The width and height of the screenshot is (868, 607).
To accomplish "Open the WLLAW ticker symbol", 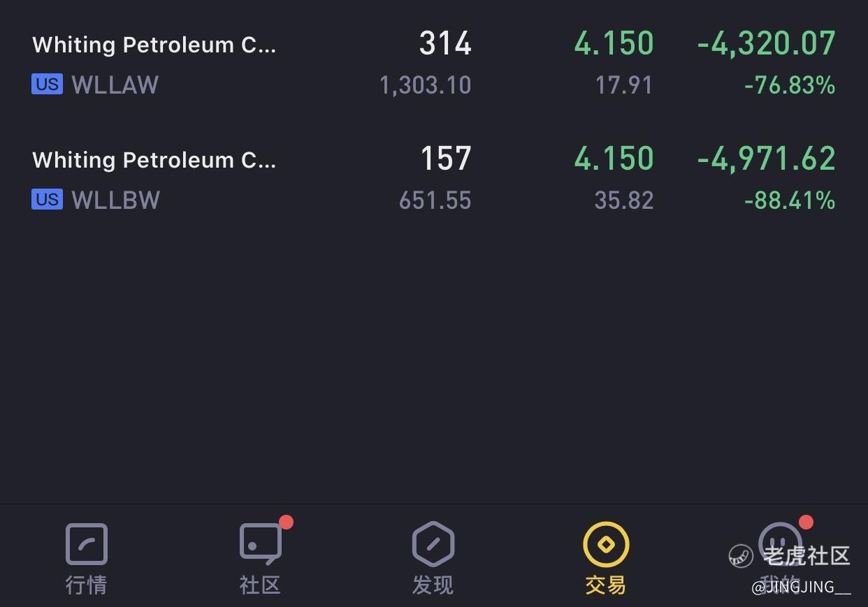I will pyautogui.click(x=115, y=85).
